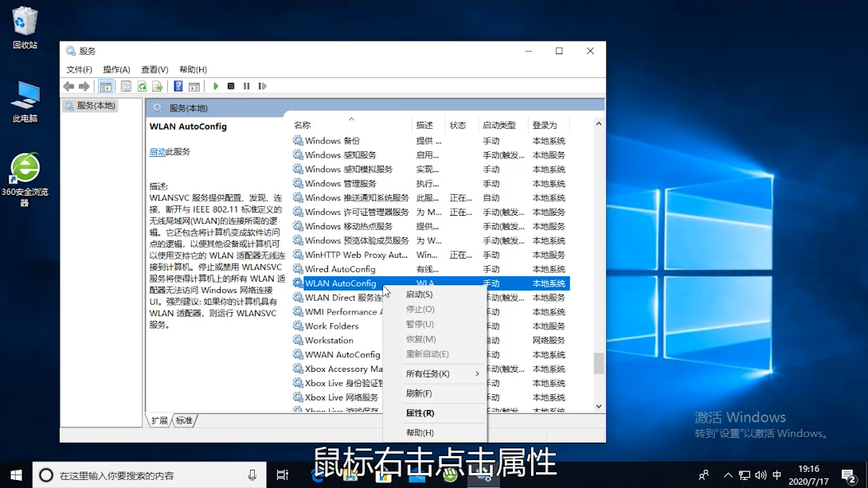Click the Restart Service toolbar icon
868x488 pixels.
pos(262,86)
